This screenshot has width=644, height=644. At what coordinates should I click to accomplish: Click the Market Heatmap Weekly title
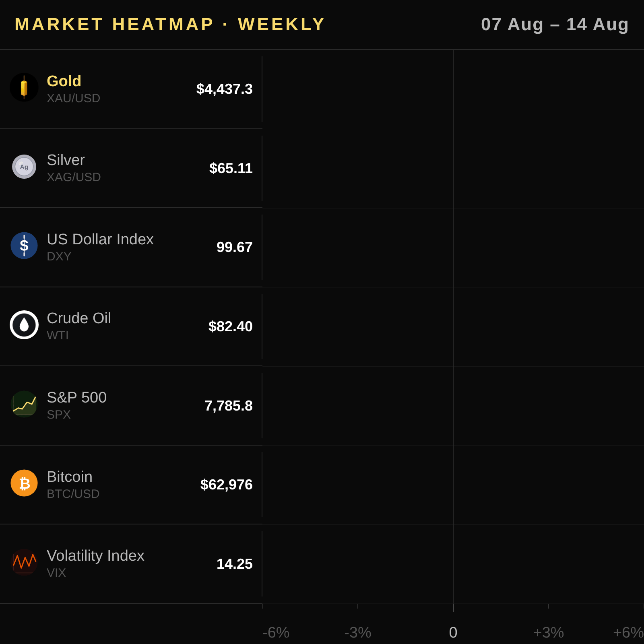[x=170, y=25]
